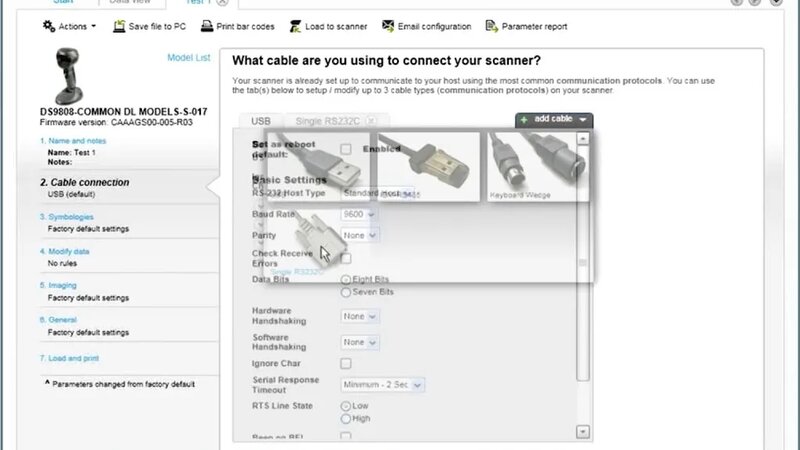
Task: Click 'Factory default settings' under Imaging
Action: tap(88, 297)
